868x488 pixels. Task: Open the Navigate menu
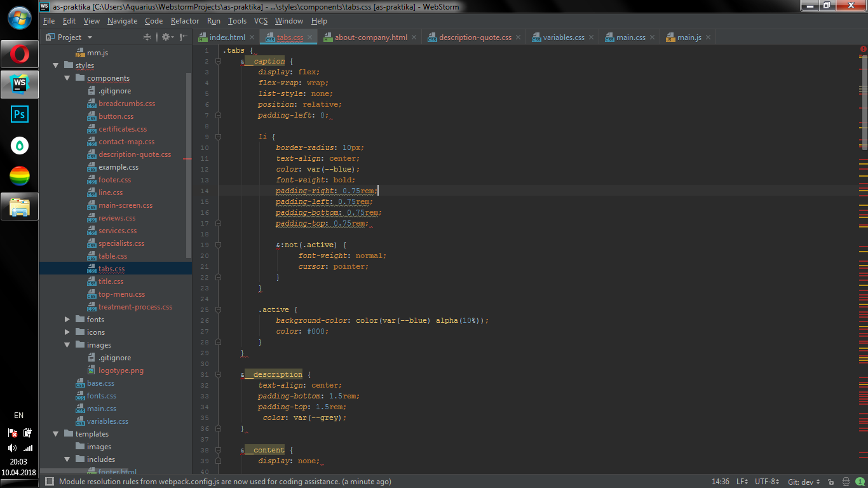tap(122, 21)
